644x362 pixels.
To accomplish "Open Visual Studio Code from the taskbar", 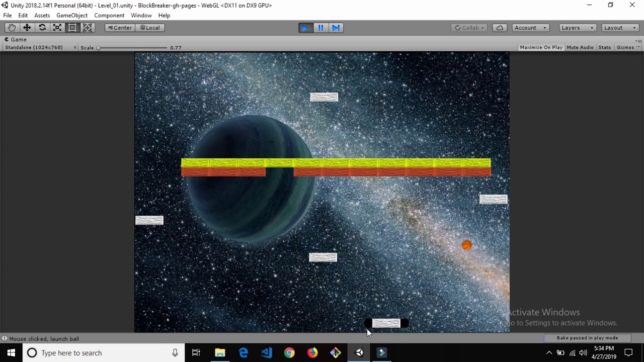I will coord(266,353).
